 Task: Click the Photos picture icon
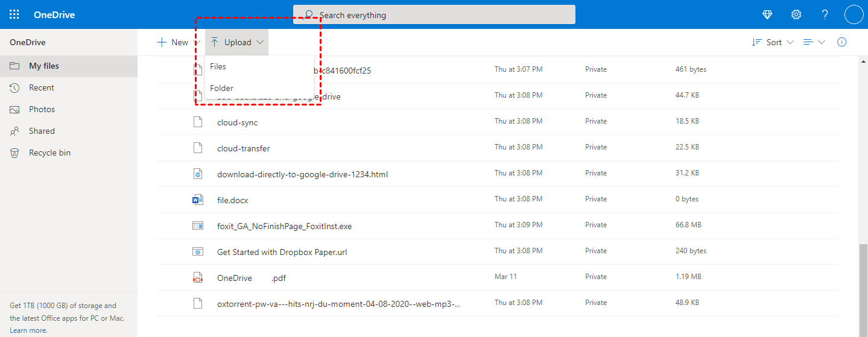pyautogui.click(x=15, y=110)
